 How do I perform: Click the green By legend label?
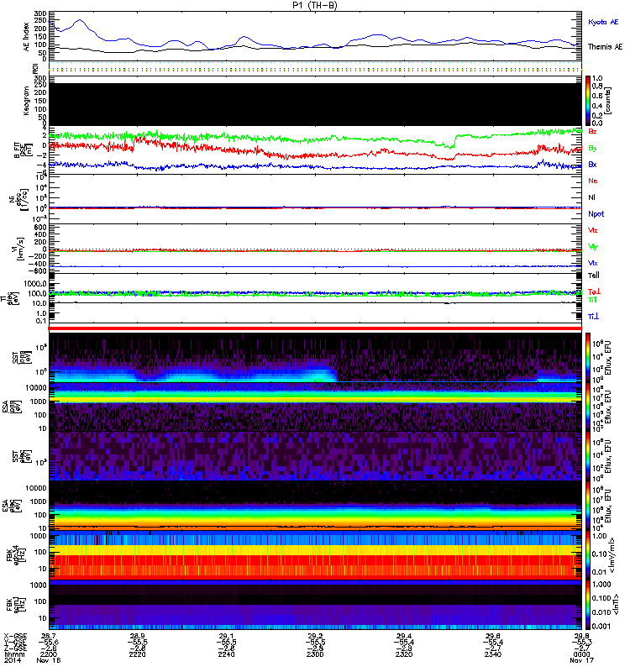592,149
